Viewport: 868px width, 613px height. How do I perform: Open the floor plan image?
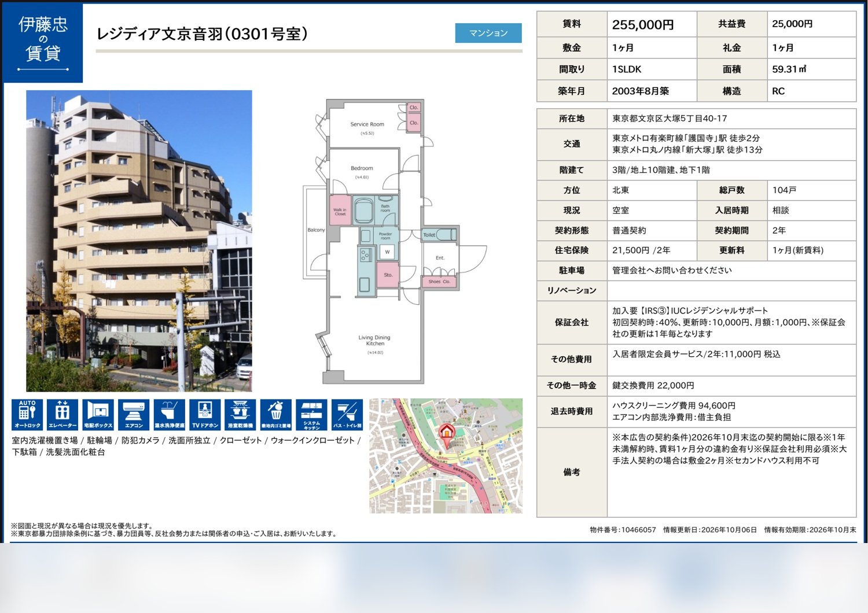395,241
